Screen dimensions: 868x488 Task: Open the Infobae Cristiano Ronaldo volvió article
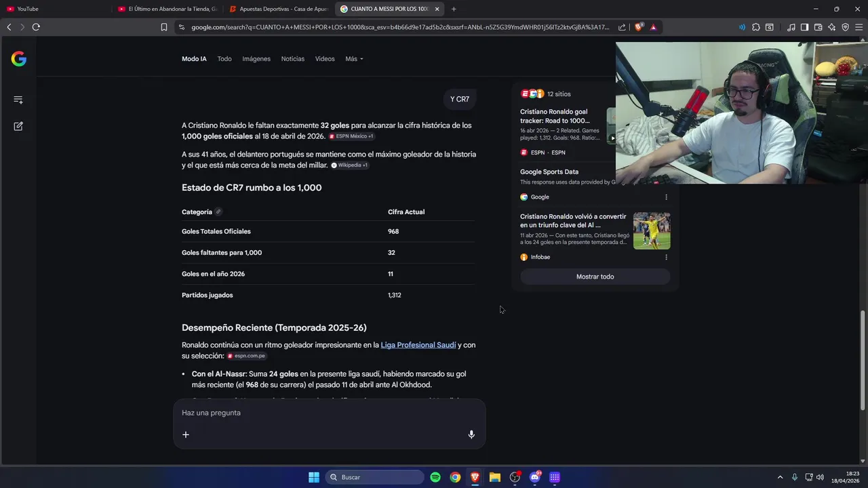coord(573,221)
